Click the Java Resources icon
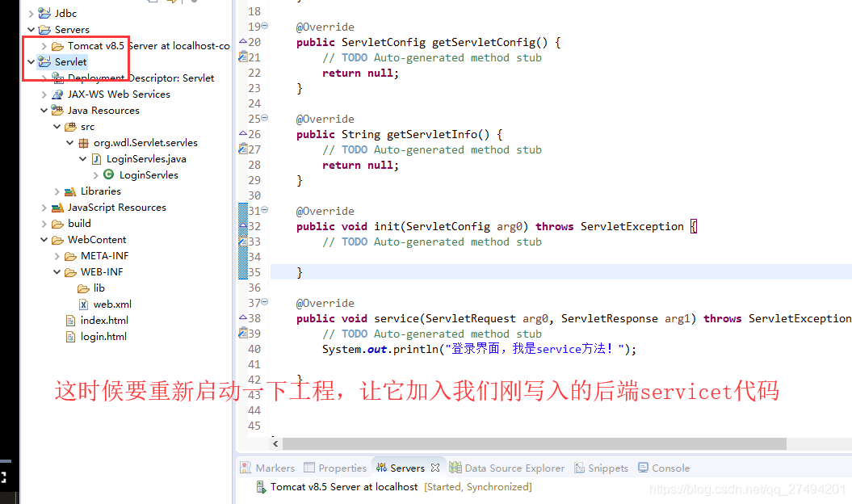The width and height of the screenshot is (852, 504). point(57,111)
